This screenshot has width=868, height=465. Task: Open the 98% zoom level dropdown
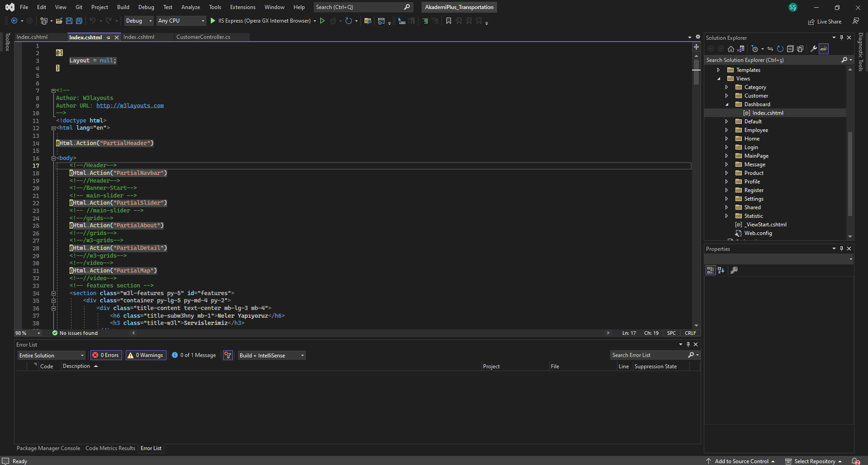coord(38,333)
